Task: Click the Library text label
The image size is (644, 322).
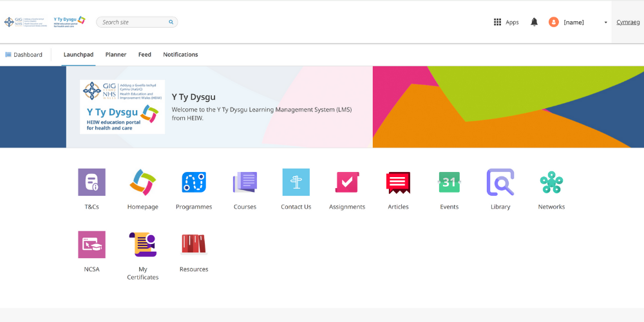Action: [500, 207]
